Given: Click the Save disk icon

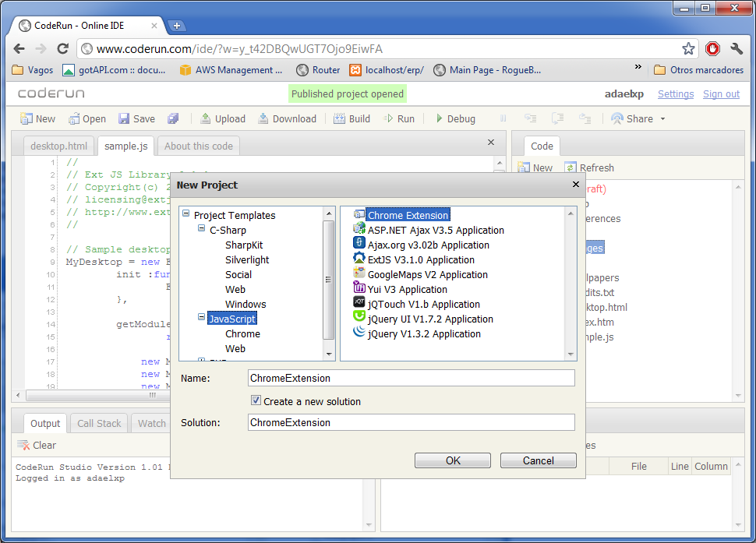Looking at the screenshot, I should 124,118.
